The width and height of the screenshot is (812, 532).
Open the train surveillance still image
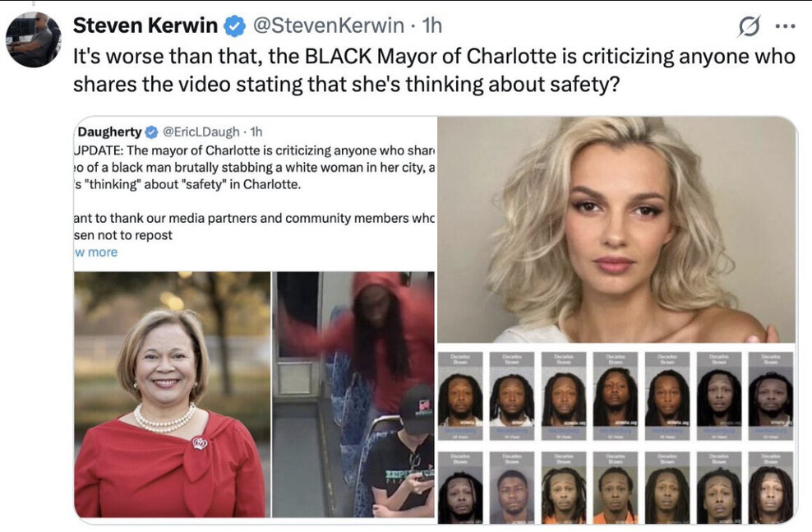[x=353, y=394]
